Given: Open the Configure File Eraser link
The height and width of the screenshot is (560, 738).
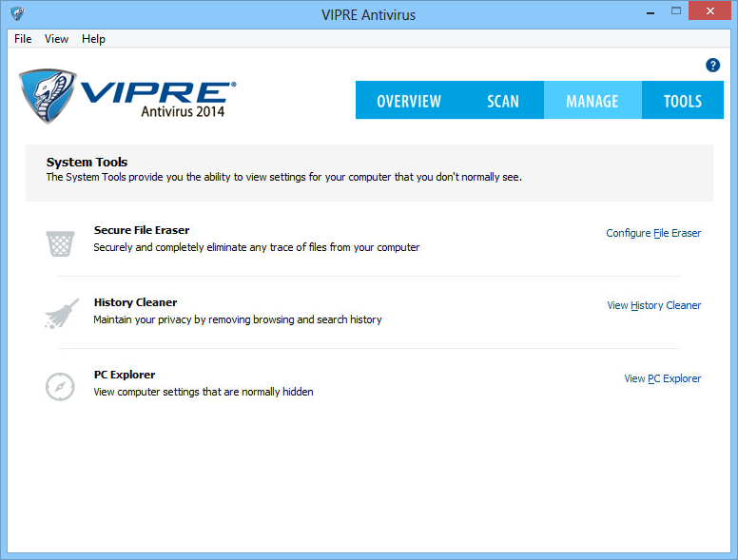Looking at the screenshot, I should (x=653, y=233).
